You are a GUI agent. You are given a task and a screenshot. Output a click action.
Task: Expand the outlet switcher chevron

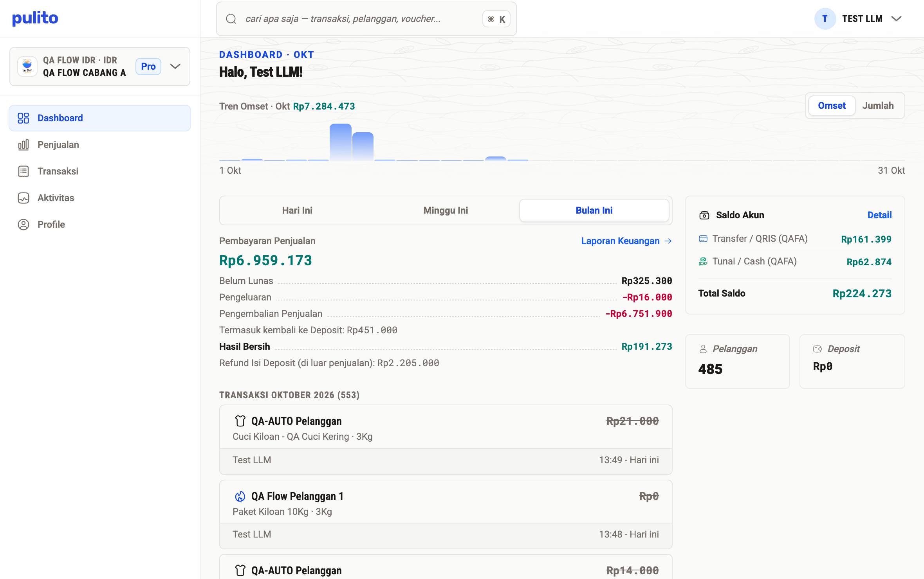[175, 67]
